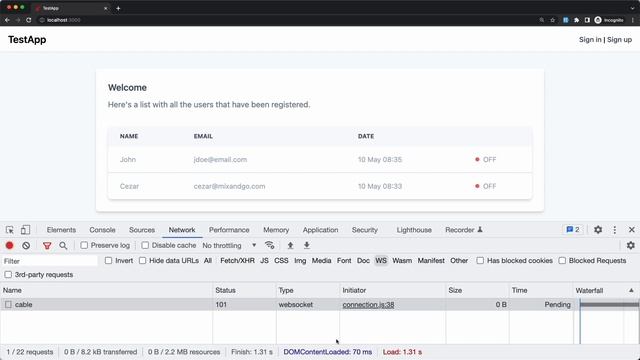
Task: Open the browser zoom magnifier icon
Action: 542,20
